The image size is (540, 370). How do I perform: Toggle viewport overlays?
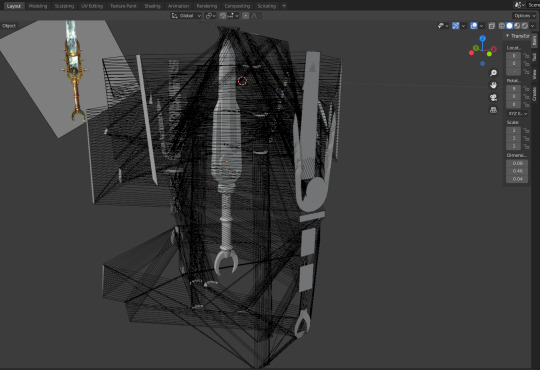click(474, 26)
